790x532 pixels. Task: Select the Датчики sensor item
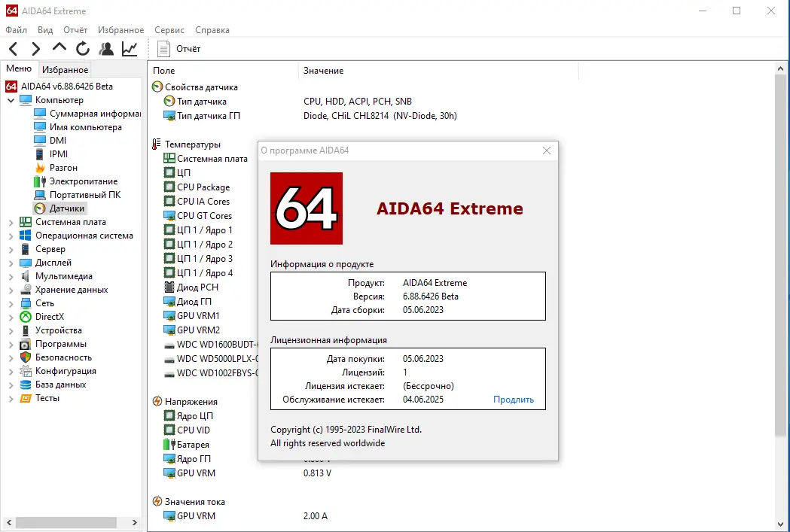59,208
